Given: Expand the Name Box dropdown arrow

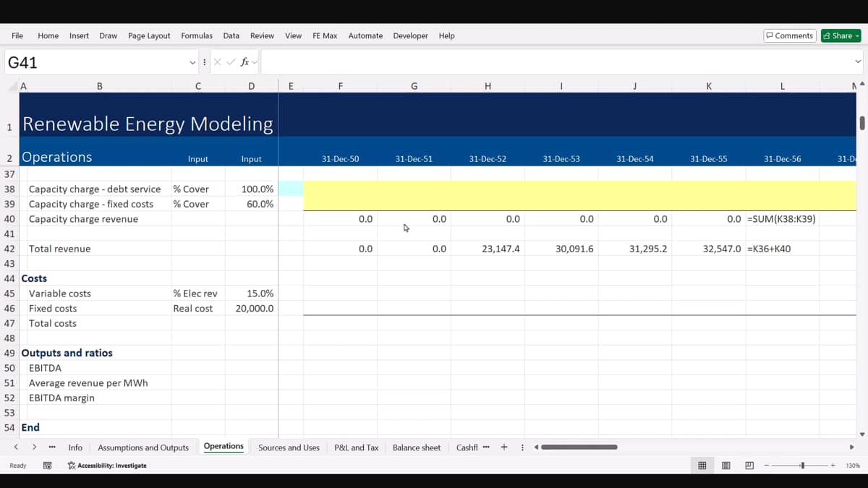Looking at the screenshot, I should click(x=192, y=62).
